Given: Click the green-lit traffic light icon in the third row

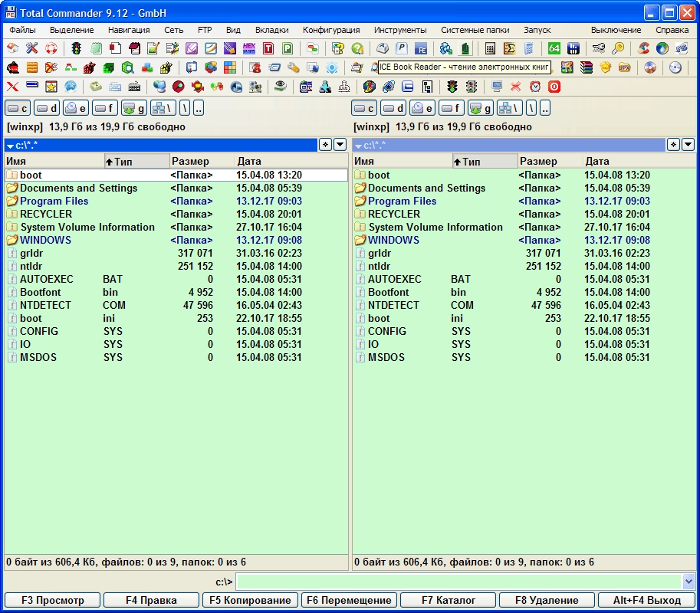Looking at the screenshot, I should point(452,87).
